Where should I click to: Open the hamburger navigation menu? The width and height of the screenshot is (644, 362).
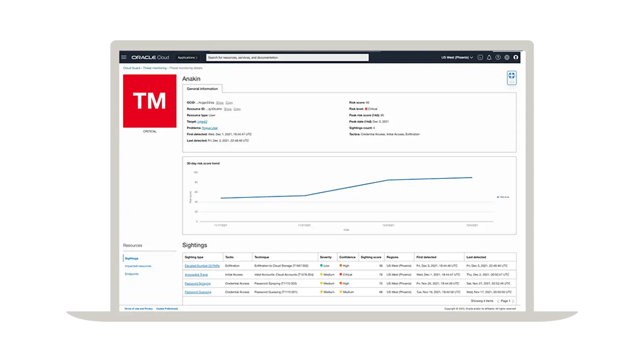pyautogui.click(x=124, y=57)
